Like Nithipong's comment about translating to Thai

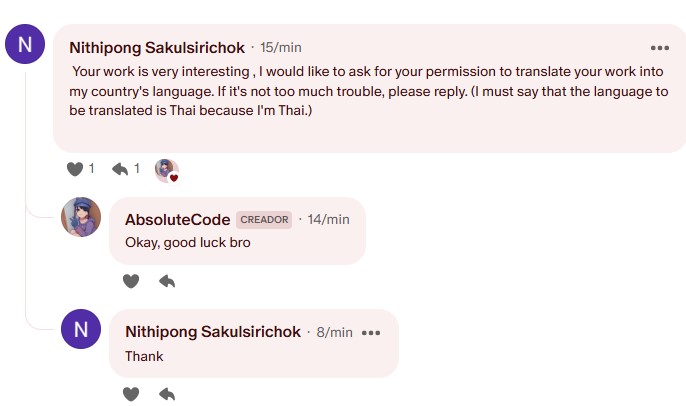tap(75, 169)
